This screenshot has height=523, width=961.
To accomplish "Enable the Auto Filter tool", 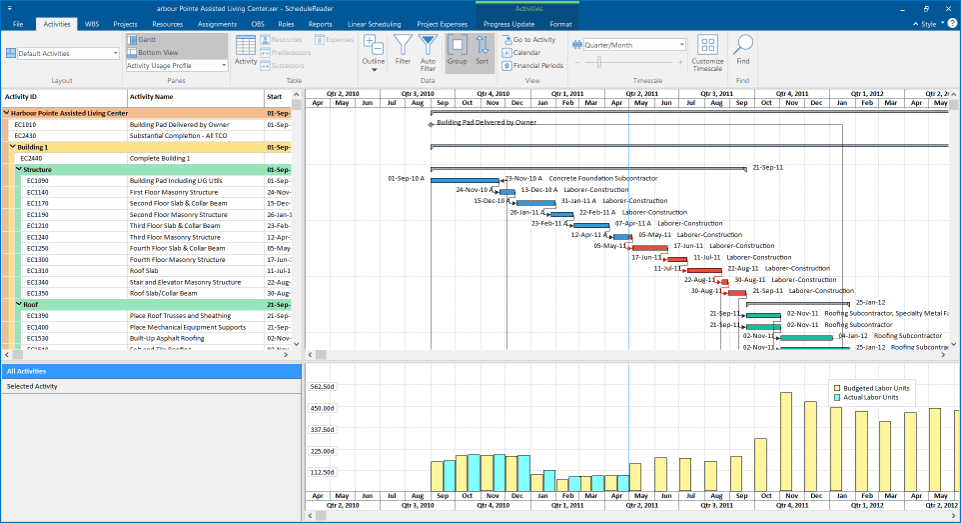I will pos(428,53).
